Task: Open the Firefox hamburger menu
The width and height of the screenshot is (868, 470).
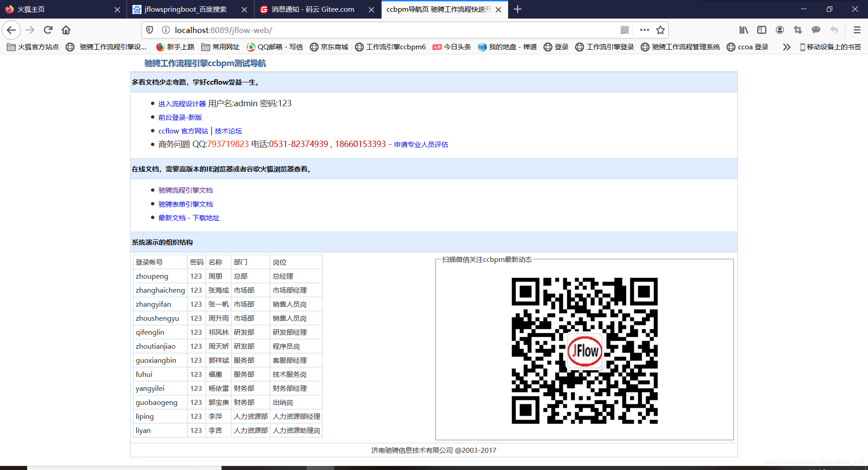Action: (857, 30)
